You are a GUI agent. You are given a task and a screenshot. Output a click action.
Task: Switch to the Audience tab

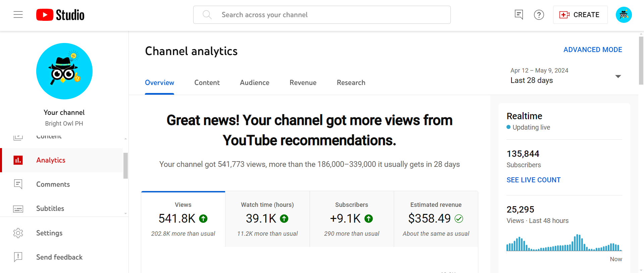[255, 83]
